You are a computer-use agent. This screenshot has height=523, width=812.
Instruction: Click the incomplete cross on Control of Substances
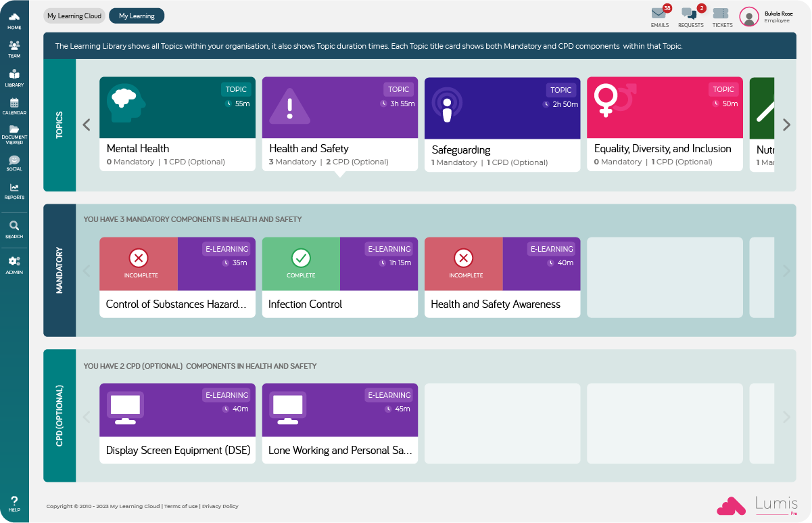pos(139,258)
